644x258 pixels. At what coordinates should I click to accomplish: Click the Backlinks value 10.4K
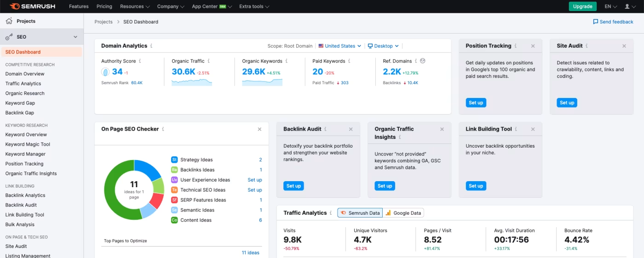413,83
